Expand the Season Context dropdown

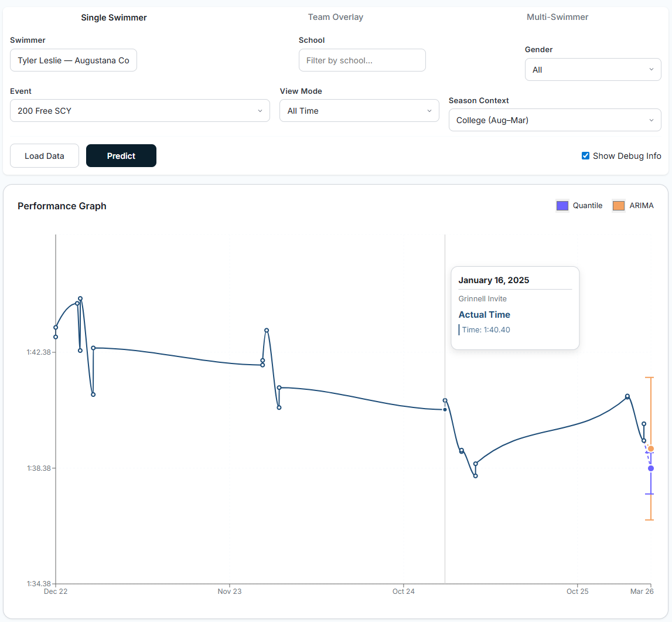click(x=554, y=120)
